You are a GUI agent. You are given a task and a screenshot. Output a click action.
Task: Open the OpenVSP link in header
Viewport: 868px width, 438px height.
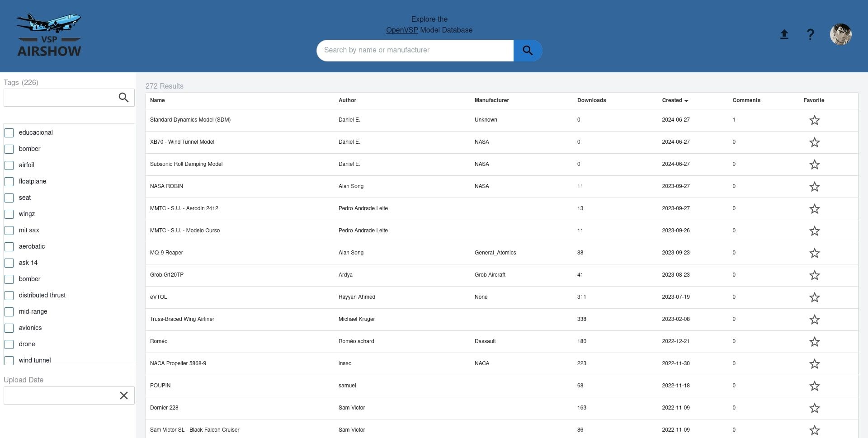click(x=401, y=30)
